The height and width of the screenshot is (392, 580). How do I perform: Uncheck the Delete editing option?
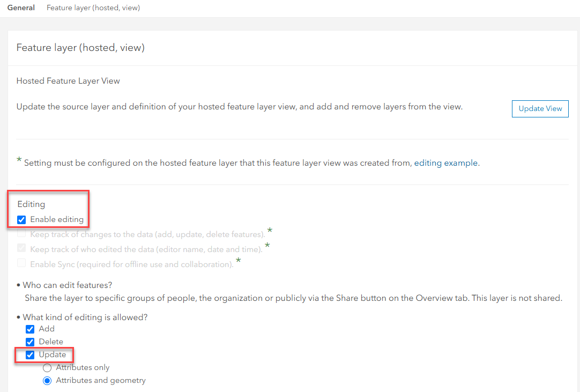tap(31, 342)
